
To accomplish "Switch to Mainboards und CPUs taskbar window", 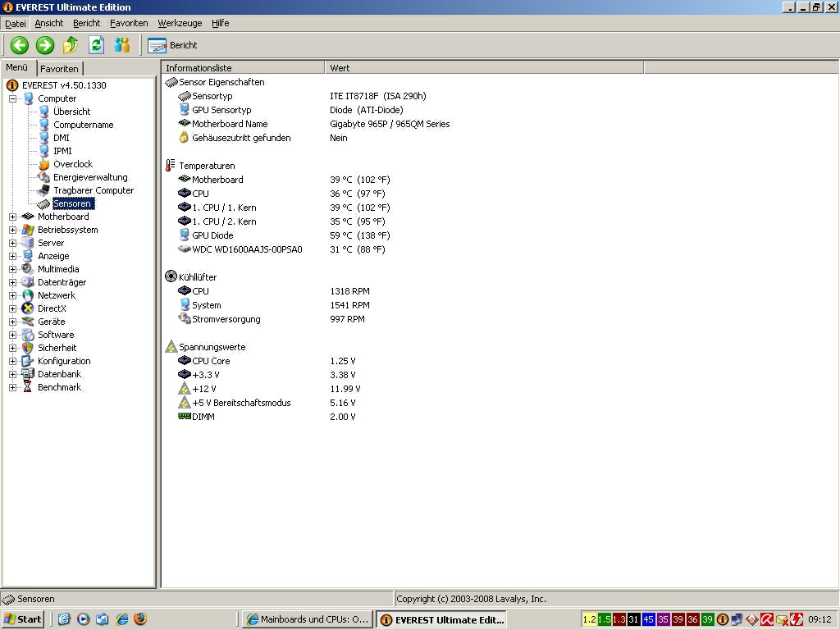I will 307,619.
